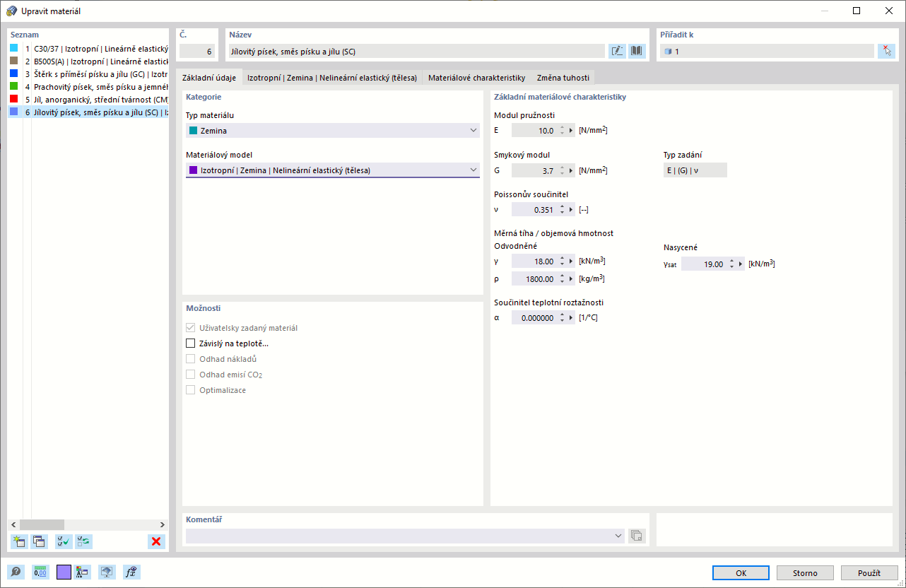Toggle the Odhad nákladů checkbox
Viewport: 906px width, 588px height.
[x=190, y=359]
